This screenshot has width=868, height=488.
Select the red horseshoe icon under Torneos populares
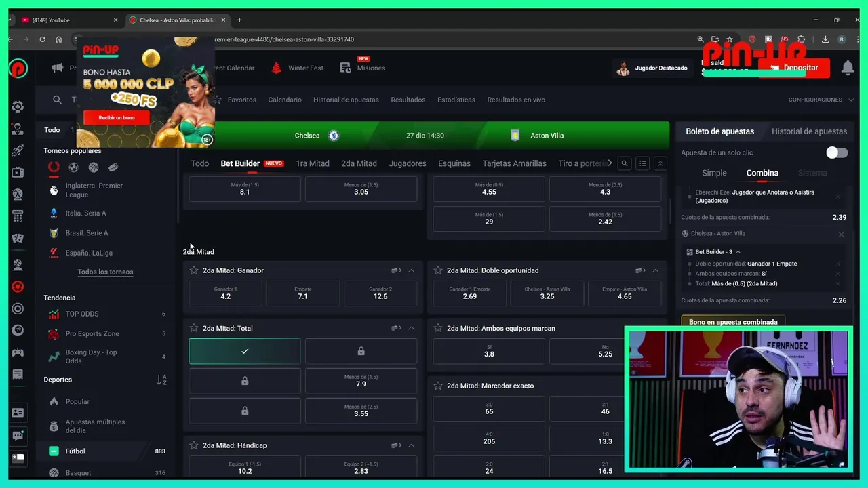(54, 167)
